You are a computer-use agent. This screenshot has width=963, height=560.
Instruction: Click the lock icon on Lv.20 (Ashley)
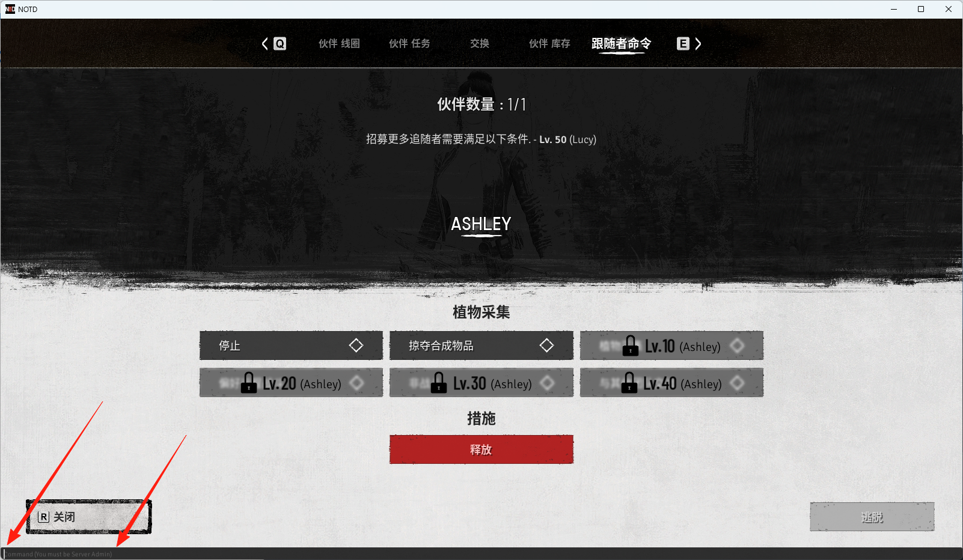pos(249,383)
